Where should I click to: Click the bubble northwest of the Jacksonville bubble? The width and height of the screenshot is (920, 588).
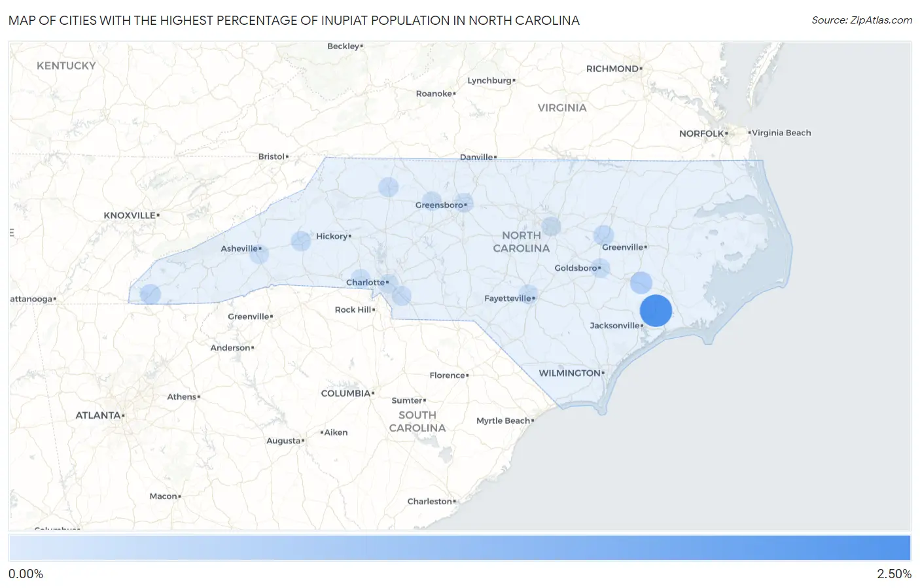point(641,283)
